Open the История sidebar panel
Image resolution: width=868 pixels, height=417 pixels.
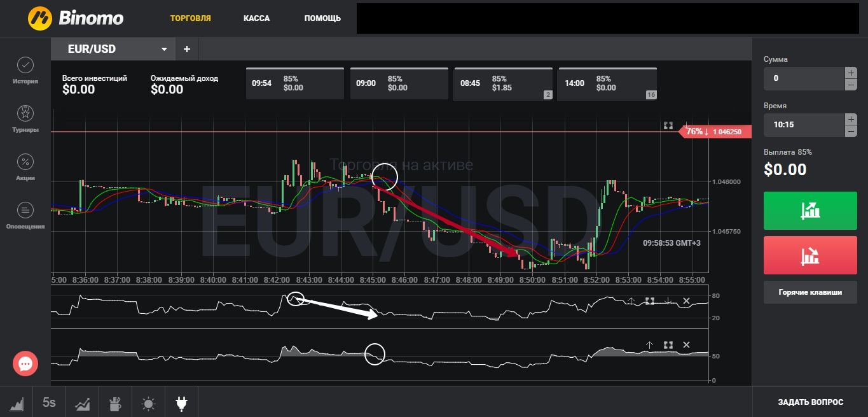pos(25,71)
